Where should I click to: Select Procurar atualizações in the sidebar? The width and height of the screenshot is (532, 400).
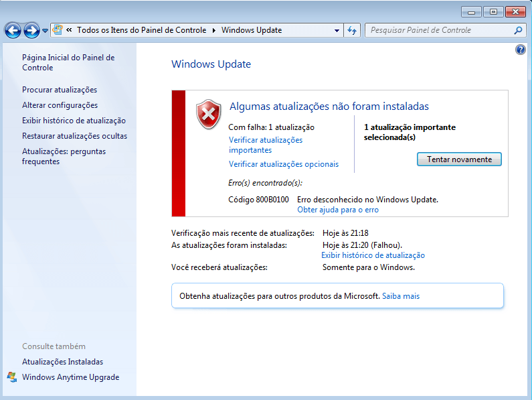[60, 90]
